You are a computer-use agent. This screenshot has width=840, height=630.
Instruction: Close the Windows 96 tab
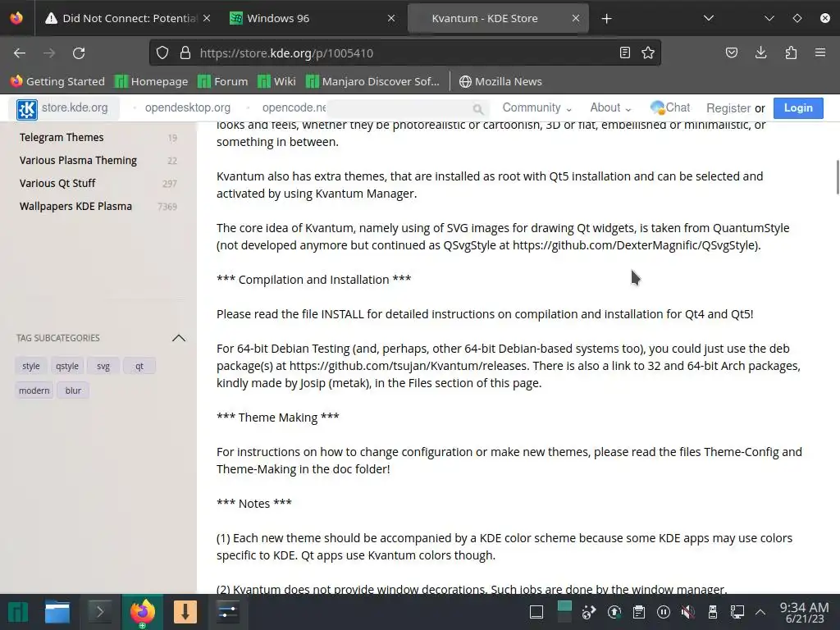(391, 18)
